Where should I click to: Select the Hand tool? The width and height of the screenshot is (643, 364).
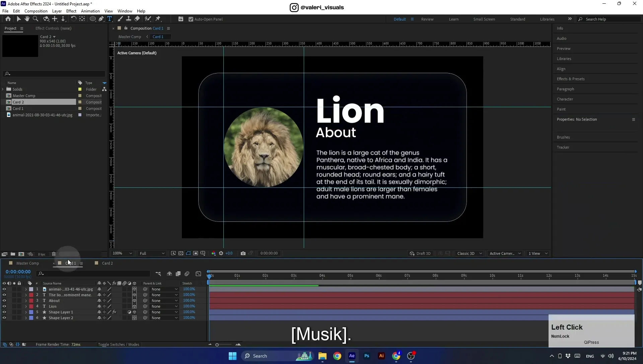coord(27,19)
